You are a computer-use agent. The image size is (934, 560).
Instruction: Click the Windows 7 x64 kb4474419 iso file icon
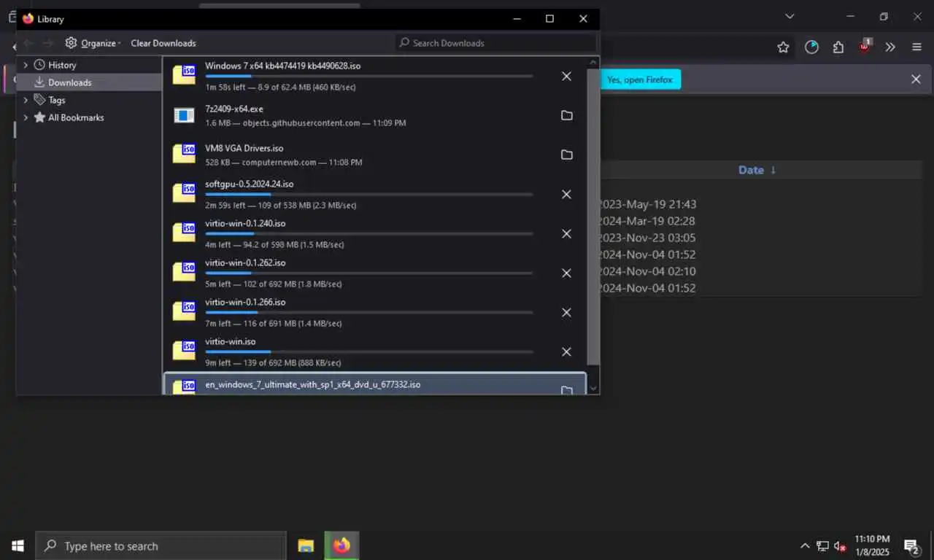pos(184,75)
